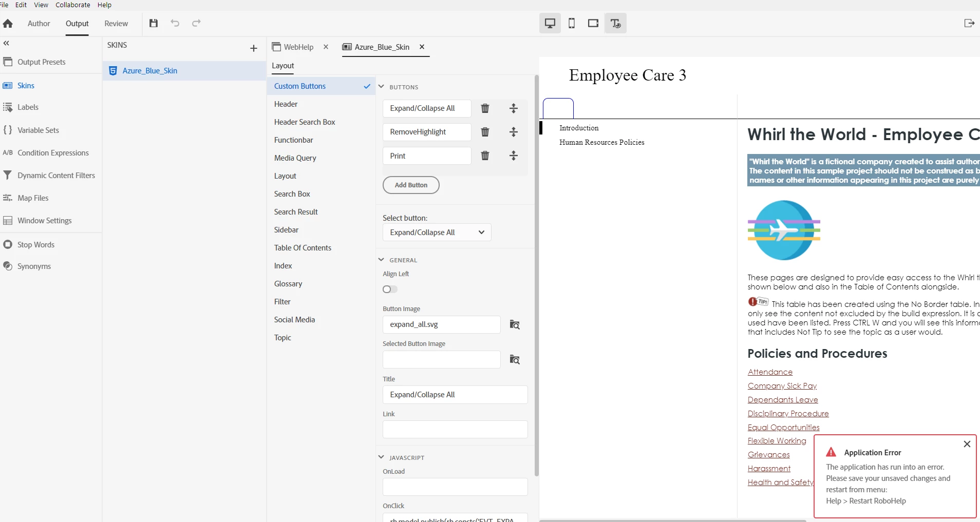Collapse the GENERAL section
Viewport: 980px width, 522px height.
381,260
